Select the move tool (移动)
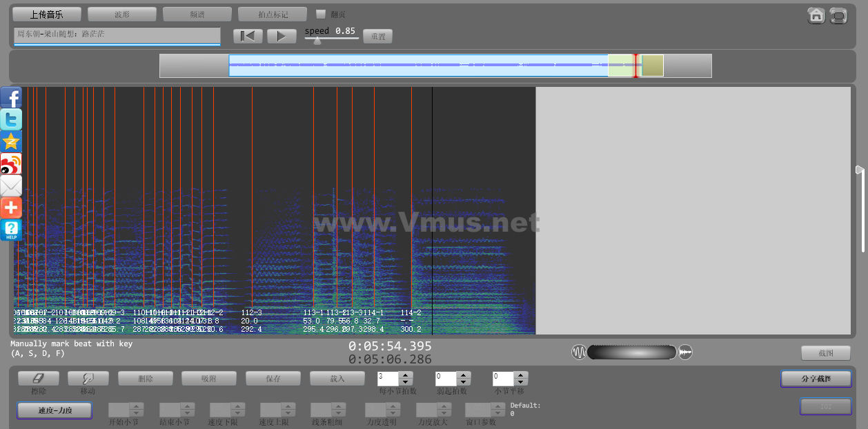 coord(88,379)
